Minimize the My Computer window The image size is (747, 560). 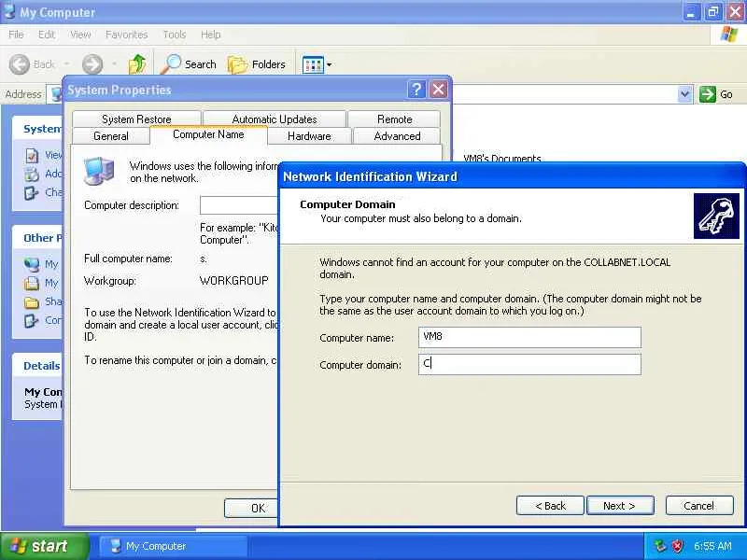tap(691, 12)
